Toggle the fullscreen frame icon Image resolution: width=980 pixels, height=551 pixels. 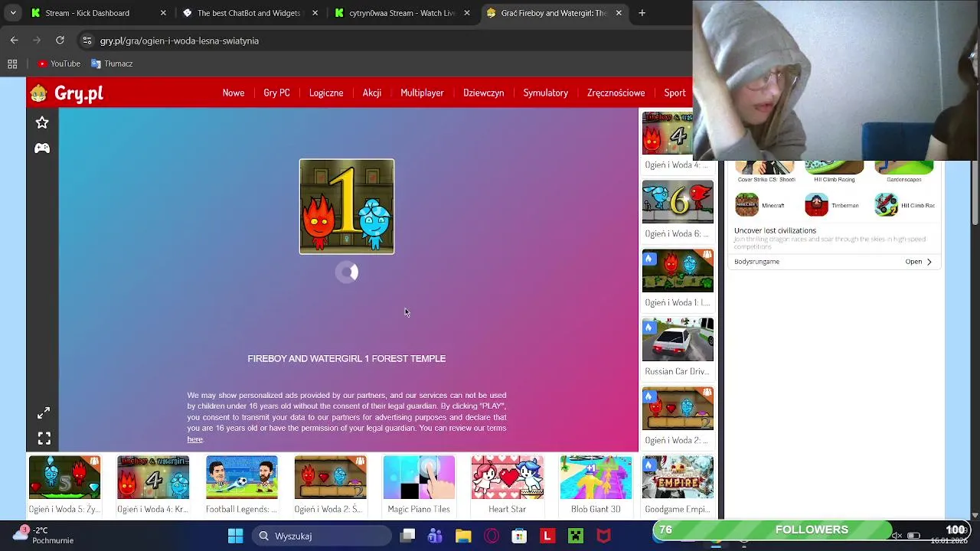pos(44,439)
